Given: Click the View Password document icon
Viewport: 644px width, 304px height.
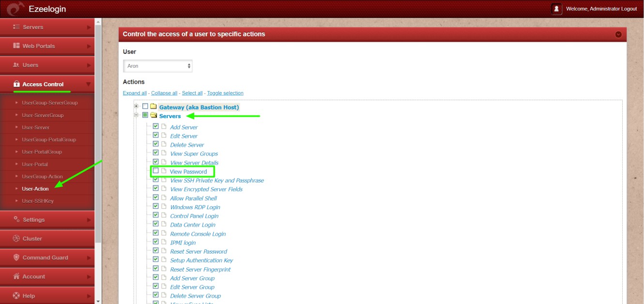Looking at the screenshot, I should point(164,171).
